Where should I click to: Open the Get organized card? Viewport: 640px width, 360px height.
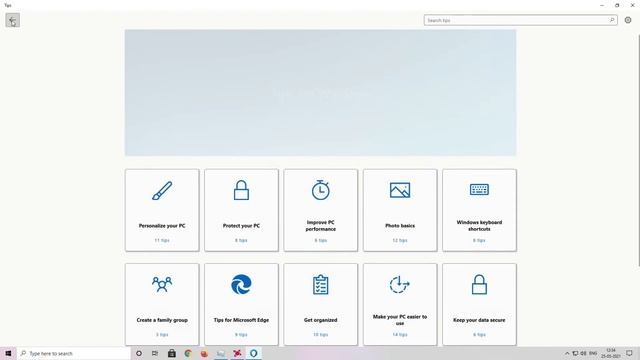coord(320,304)
